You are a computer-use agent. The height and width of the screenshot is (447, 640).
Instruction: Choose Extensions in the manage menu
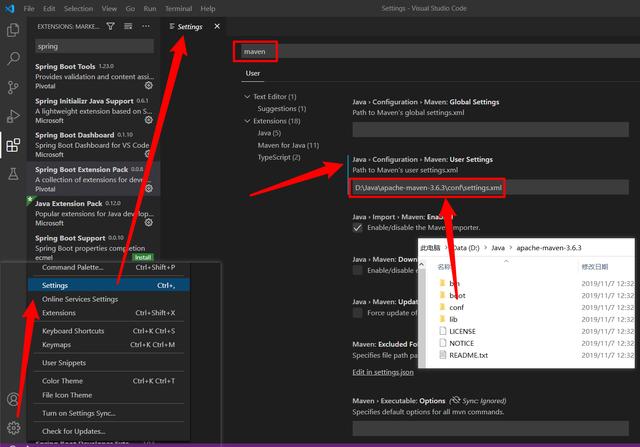(109, 313)
